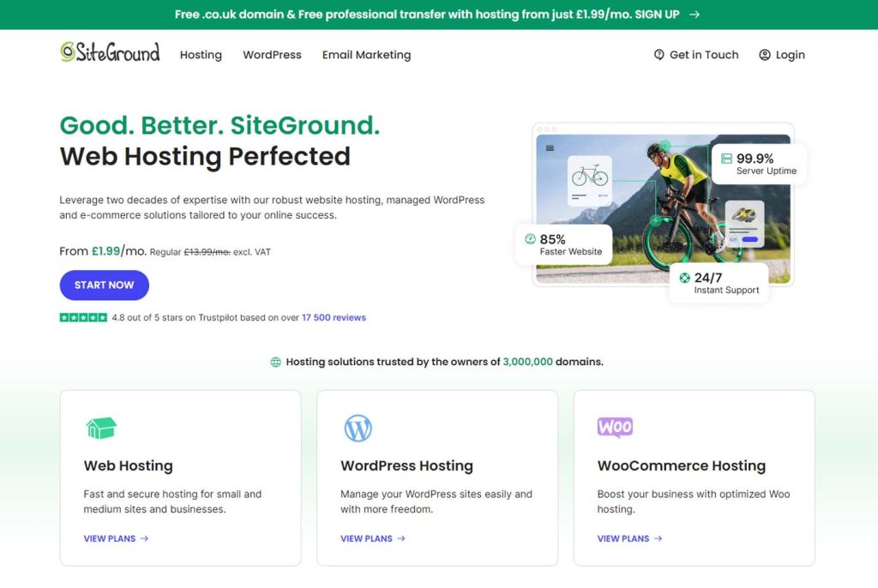Click the support icon on the 24/7 badge
878x588 pixels.
(x=683, y=279)
